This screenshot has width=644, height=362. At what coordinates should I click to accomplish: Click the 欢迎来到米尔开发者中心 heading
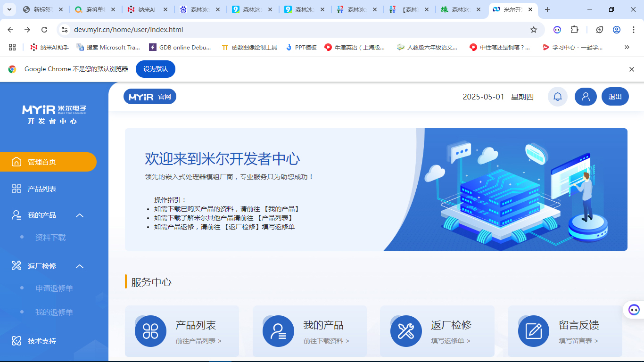[222, 159]
